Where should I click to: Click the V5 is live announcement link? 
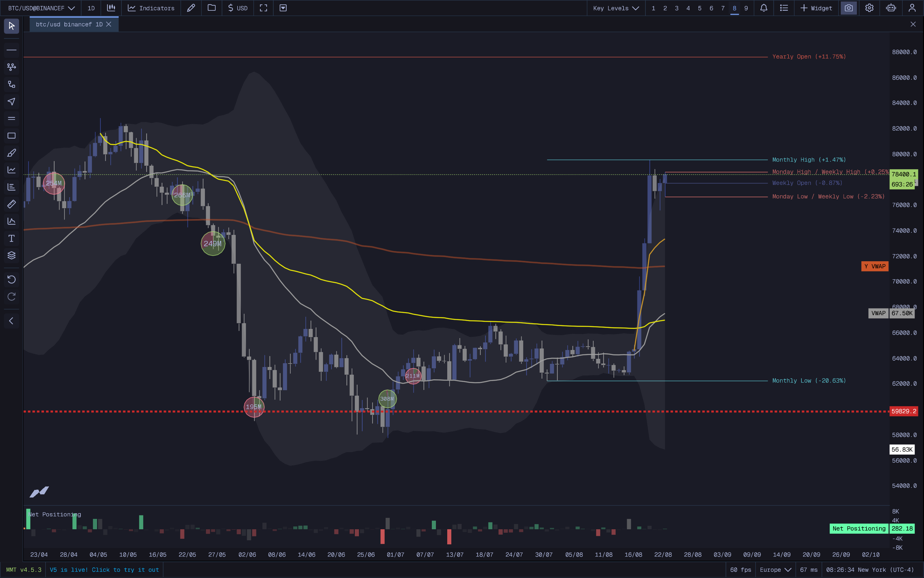[x=104, y=570]
